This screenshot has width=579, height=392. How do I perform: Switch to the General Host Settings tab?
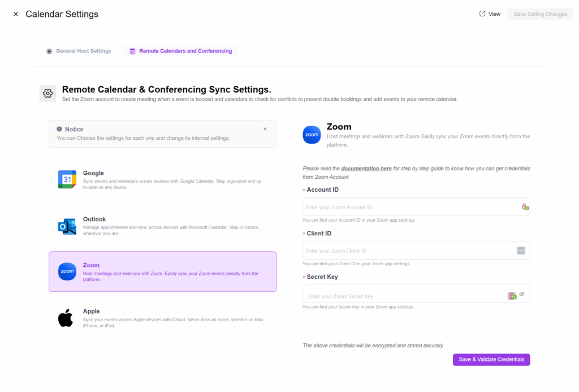79,51
